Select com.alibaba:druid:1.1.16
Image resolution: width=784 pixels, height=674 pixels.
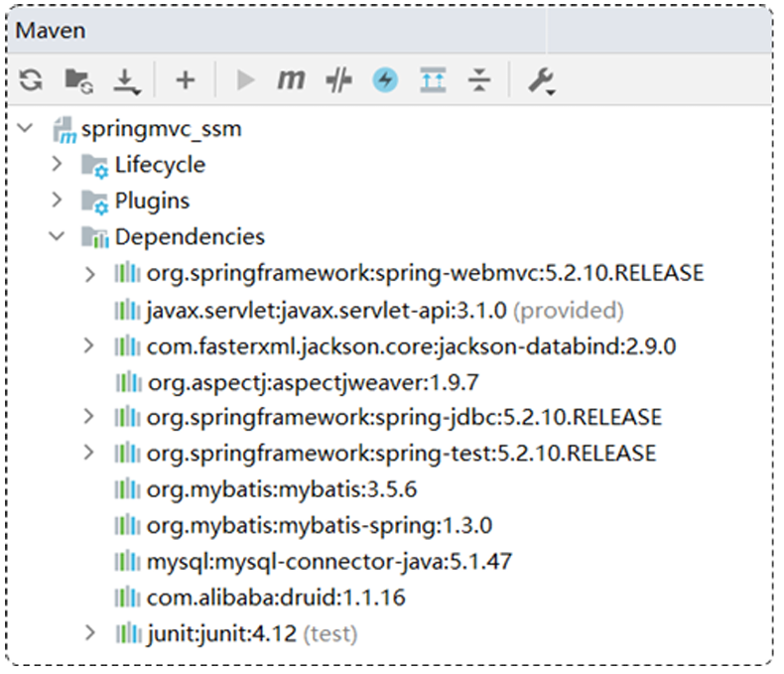click(276, 598)
